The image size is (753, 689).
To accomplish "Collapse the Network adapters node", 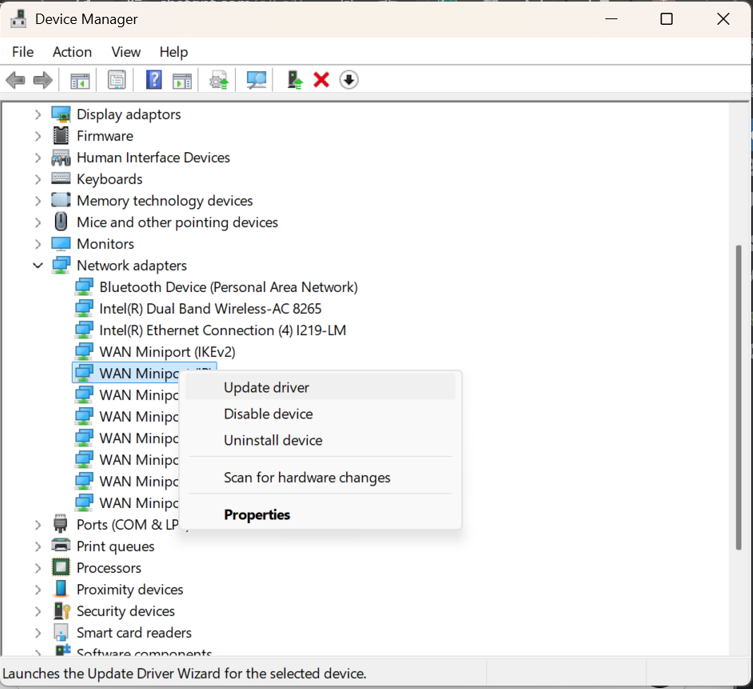I will [x=38, y=266].
